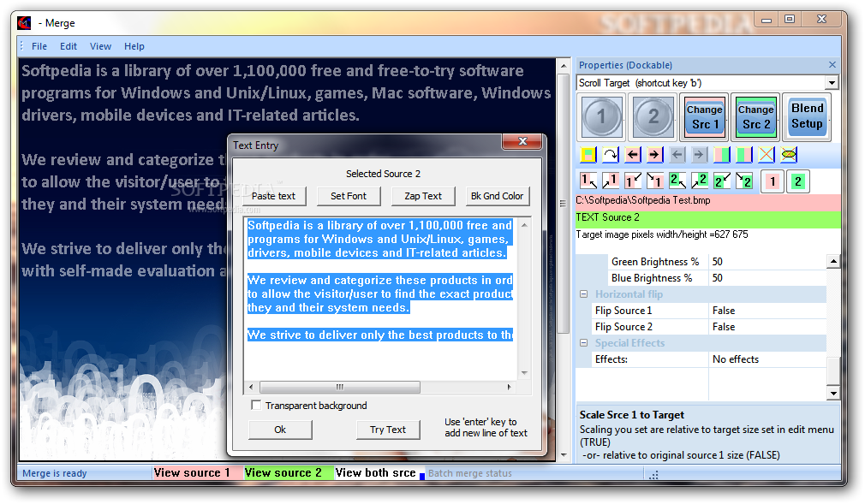The image size is (865, 504).
Task: Click the crossed-out green oval icon
Action: pos(789,155)
